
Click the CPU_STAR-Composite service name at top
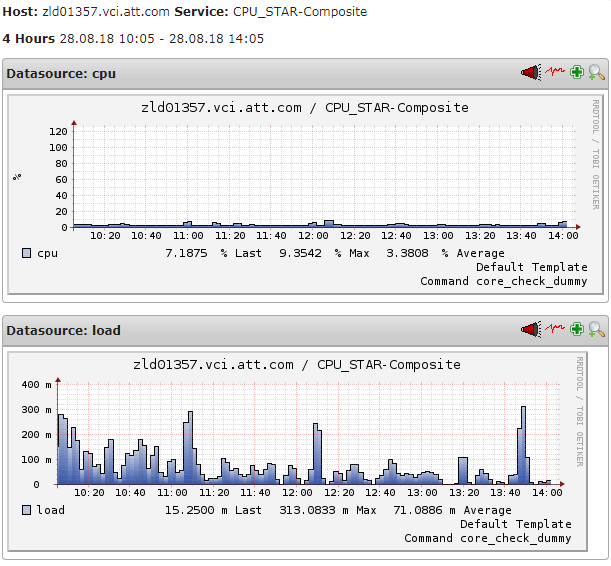tap(300, 12)
